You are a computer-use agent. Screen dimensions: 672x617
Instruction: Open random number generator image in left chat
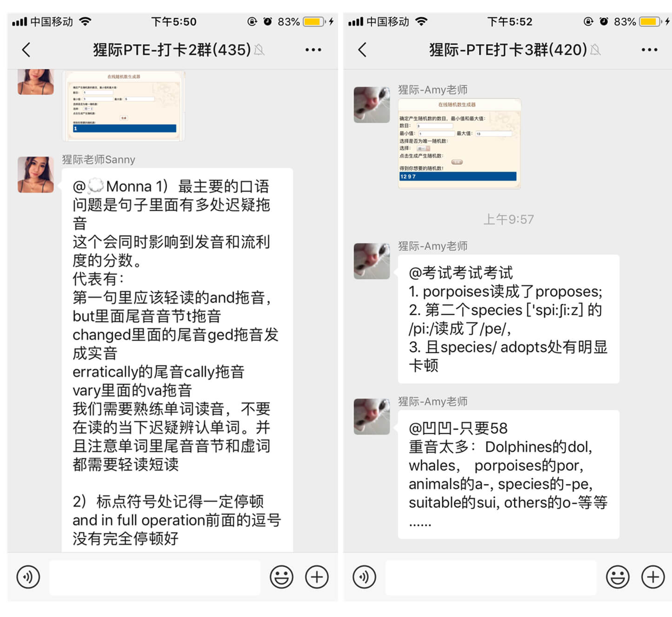tap(124, 105)
